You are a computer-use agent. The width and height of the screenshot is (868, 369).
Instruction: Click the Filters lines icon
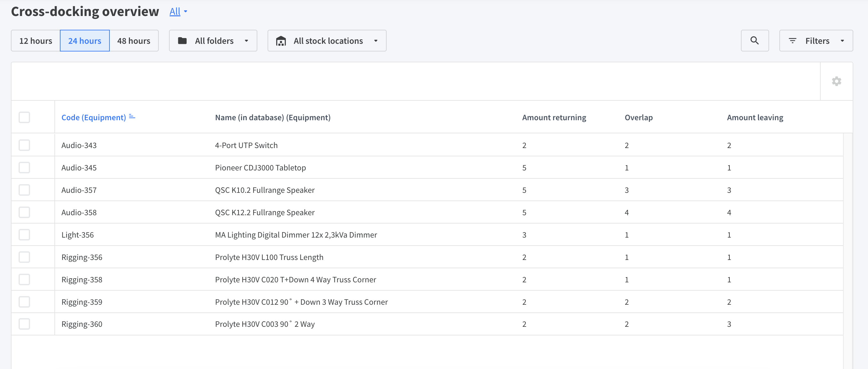792,41
